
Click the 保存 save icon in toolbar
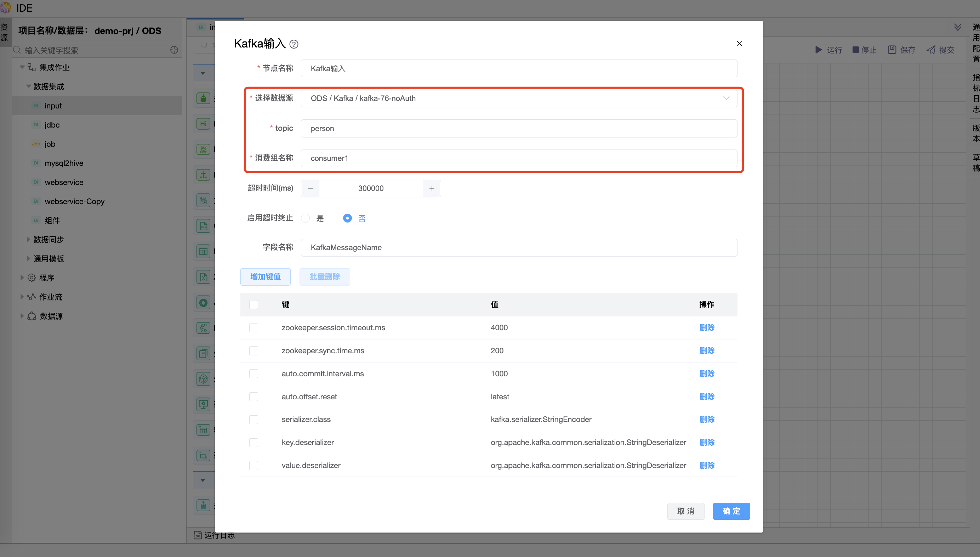892,50
